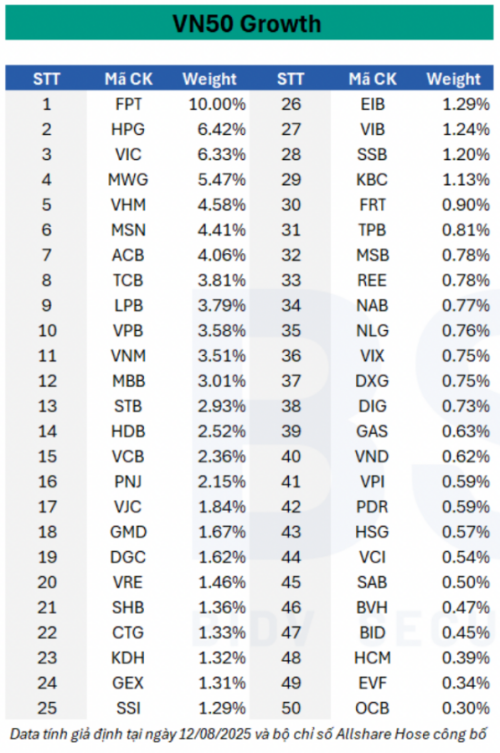500x753 pixels.
Task: Select the HPG ticker cell
Action: pos(128,129)
